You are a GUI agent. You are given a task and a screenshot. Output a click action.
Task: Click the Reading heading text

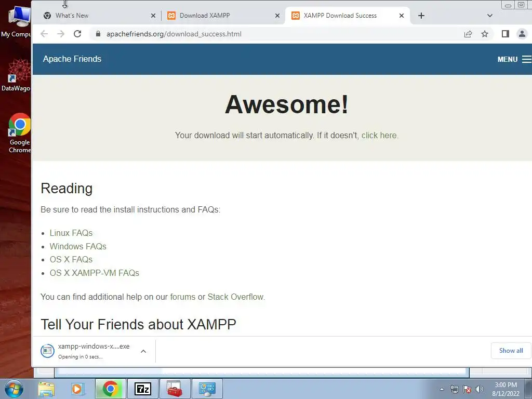pos(66,189)
